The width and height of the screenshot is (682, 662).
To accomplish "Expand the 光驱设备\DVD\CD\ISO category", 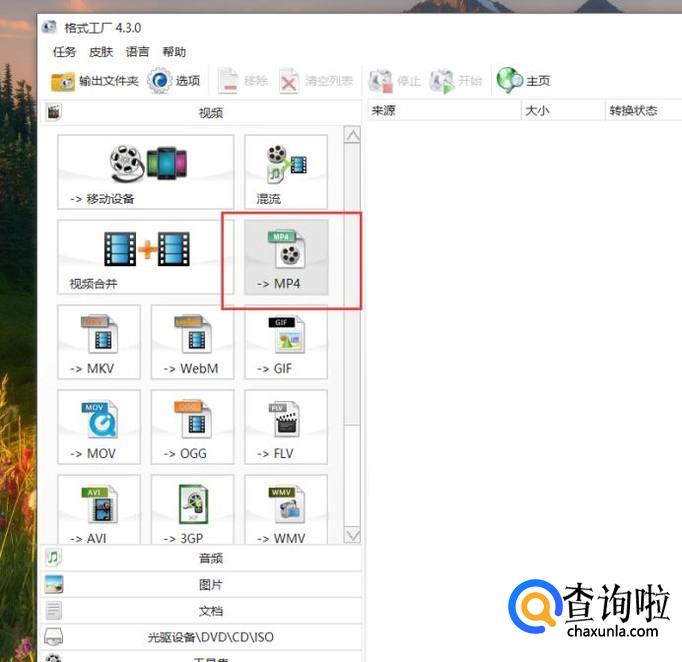I will pyautogui.click(x=201, y=637).
